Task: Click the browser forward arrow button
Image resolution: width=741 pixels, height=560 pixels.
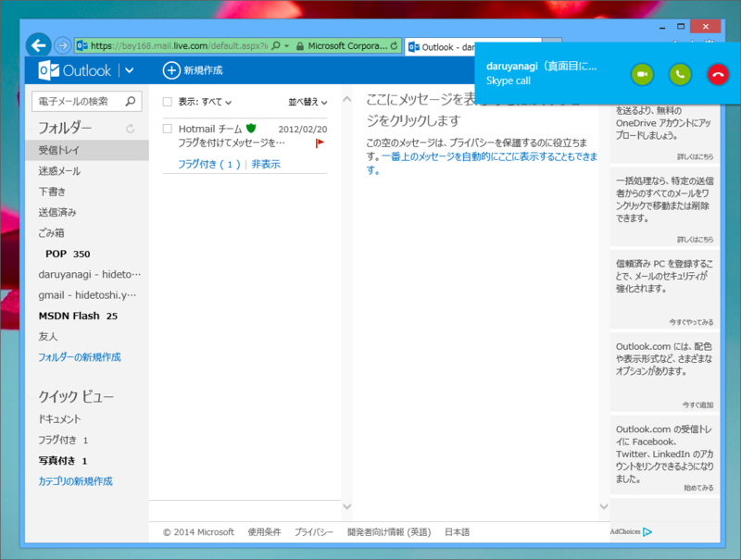Action: [62, 45]
